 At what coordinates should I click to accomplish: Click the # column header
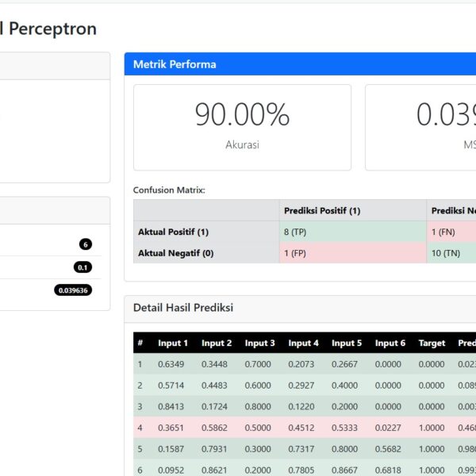[x=140, y=343]
